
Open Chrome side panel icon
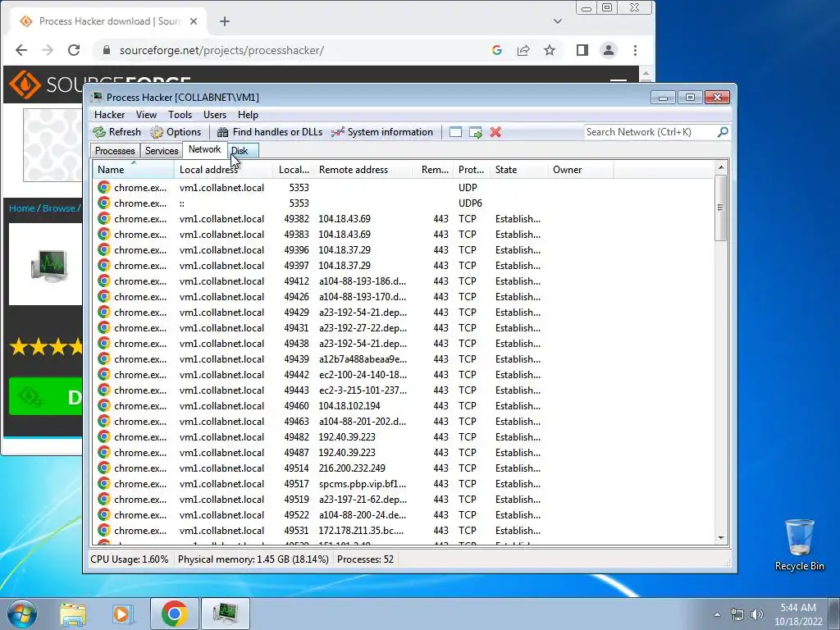click(582, 50)
